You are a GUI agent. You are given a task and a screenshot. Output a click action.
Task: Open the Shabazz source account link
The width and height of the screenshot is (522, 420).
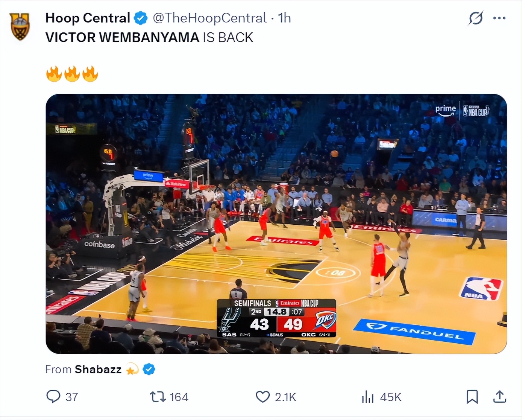98,369
